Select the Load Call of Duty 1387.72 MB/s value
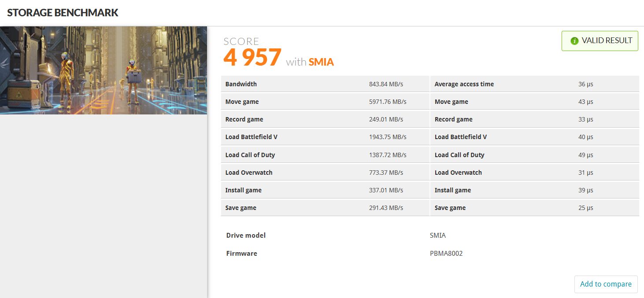Viewport: 644px width, 298px height. tap(387, 155)
